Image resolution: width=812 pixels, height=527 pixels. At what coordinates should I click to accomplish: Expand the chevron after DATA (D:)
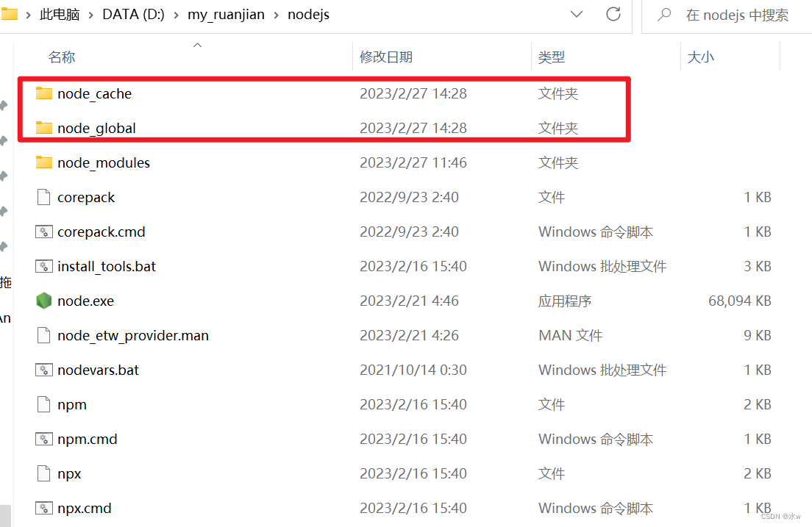click(x=176, y=15)
